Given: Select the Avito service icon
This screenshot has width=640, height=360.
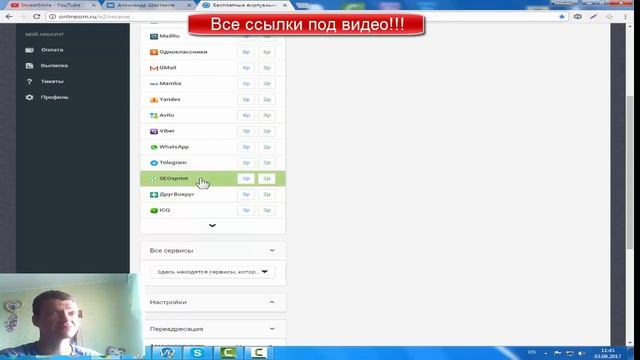Looking at the screenshot, I should [x=154, y=116].
